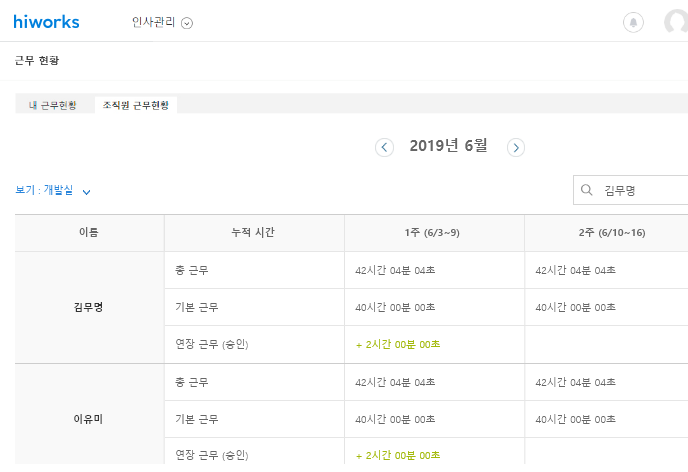This screenshot has width=688, height=472.
Task: Select employee name 이유미
Action: pos(89,419)
